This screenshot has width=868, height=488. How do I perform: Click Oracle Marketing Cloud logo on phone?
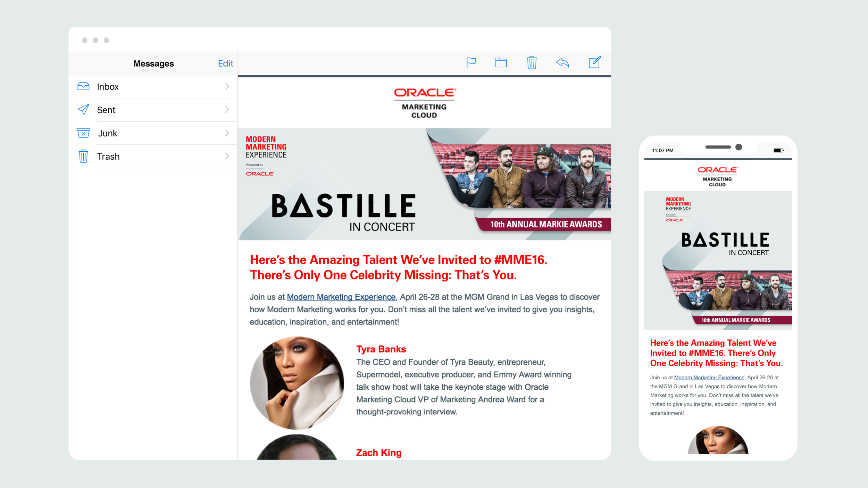tap(718, 177)
